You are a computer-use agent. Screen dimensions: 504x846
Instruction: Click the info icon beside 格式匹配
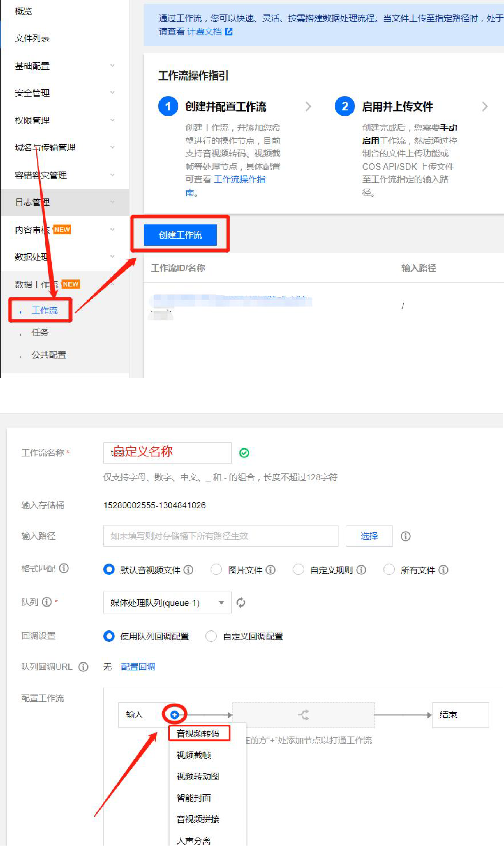click(64, 568)
